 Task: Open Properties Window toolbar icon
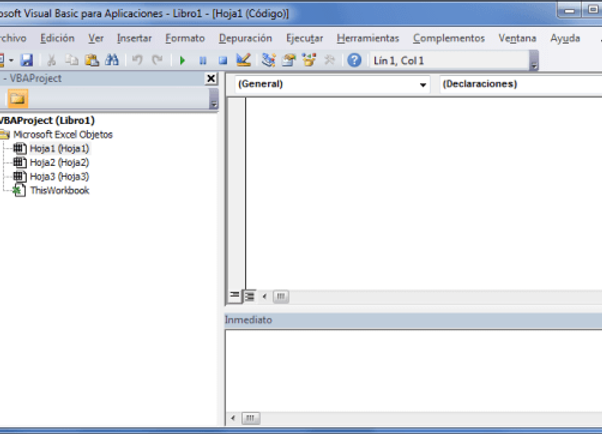(289, 60)
